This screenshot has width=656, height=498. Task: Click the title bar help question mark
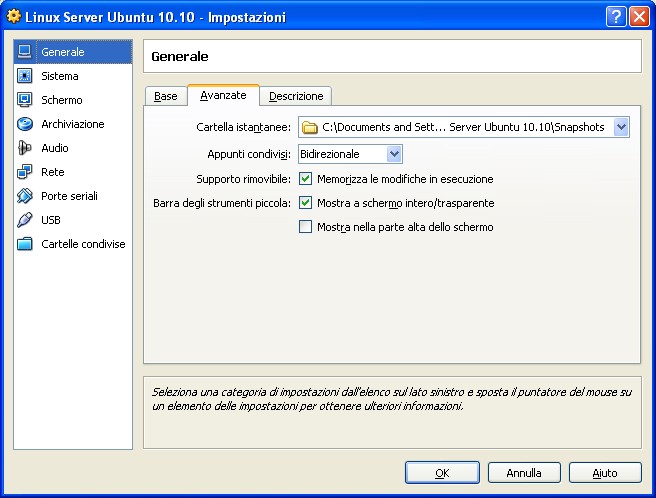click(616, 17)
